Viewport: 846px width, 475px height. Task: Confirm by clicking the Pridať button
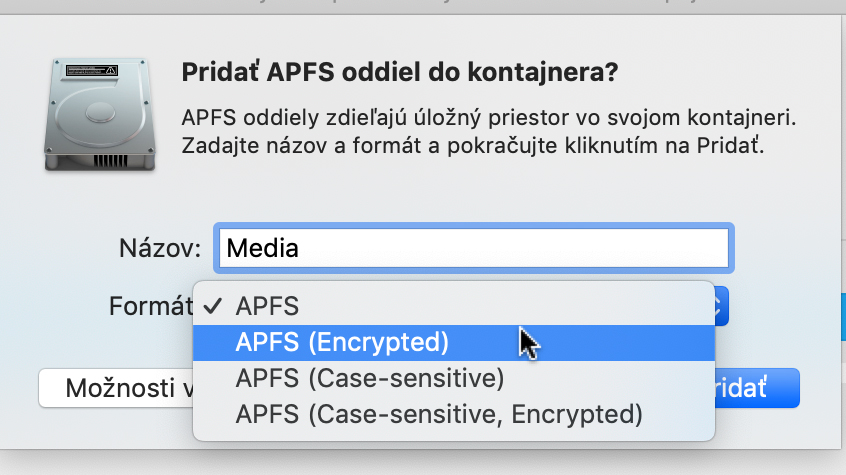[757, 388]
